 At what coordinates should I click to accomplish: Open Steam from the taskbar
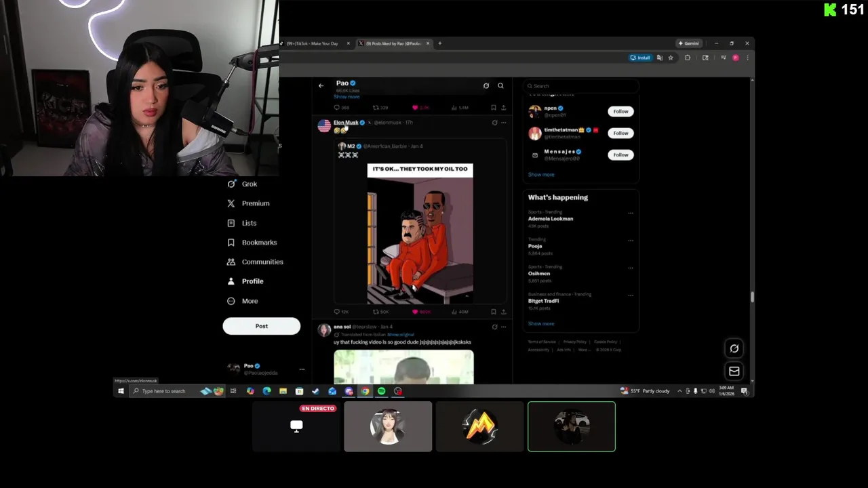315,391
